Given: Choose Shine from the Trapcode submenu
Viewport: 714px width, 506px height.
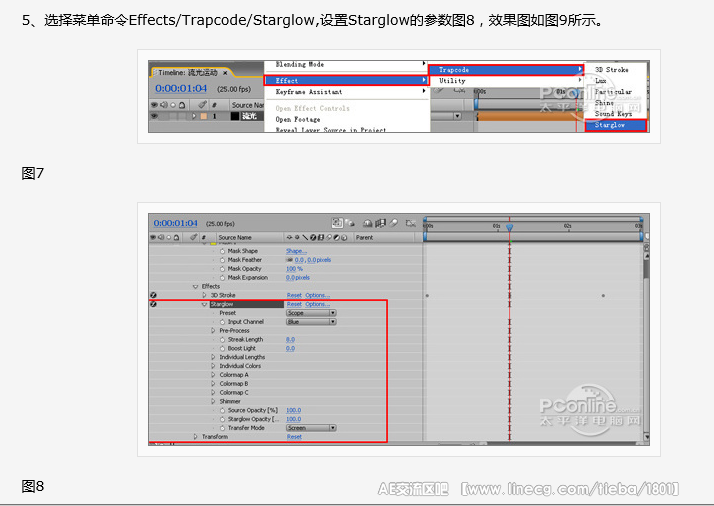Looking at the screenshot, I should [604, 103].
